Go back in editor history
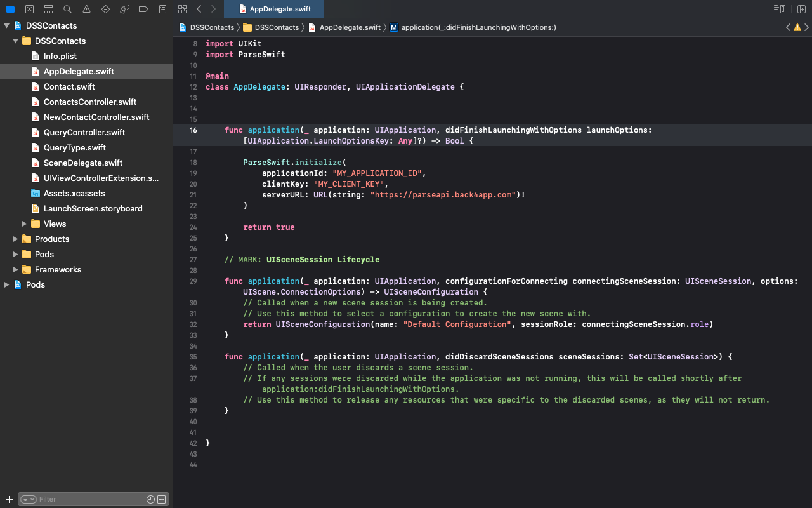 tap(199, 9)
